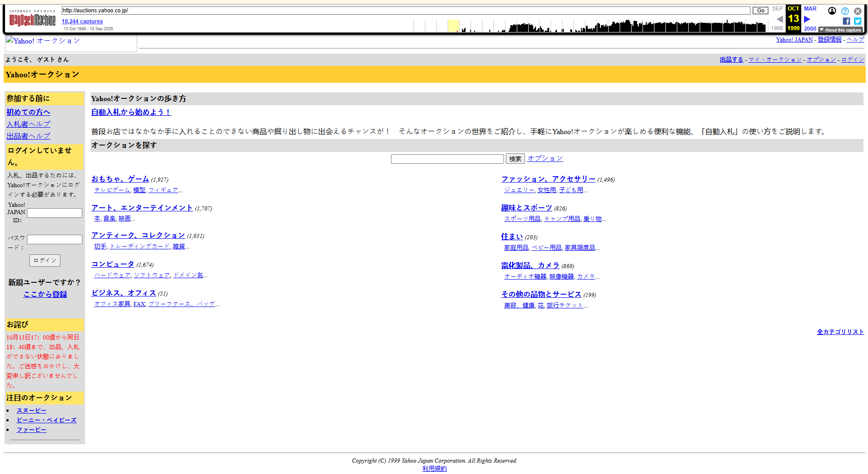Open the 趣味とスポーツ category
The image size is (868, 474).
pos(527,208)
